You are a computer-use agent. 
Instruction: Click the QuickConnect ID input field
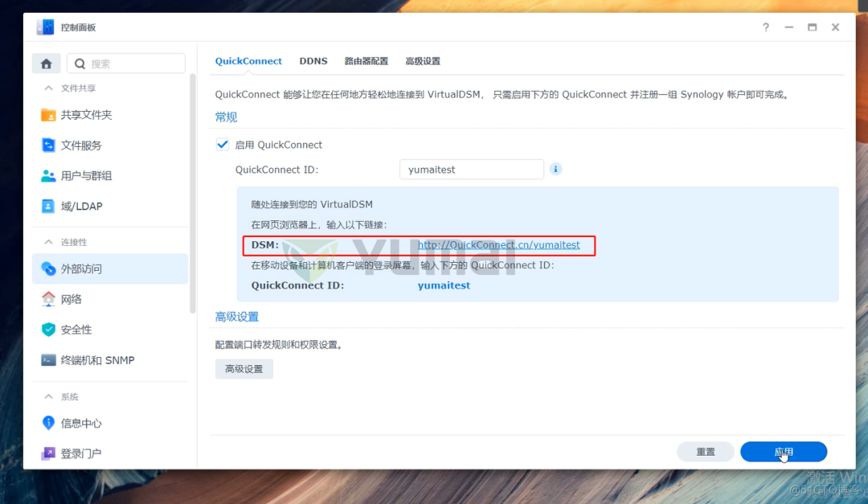(471, 169)
